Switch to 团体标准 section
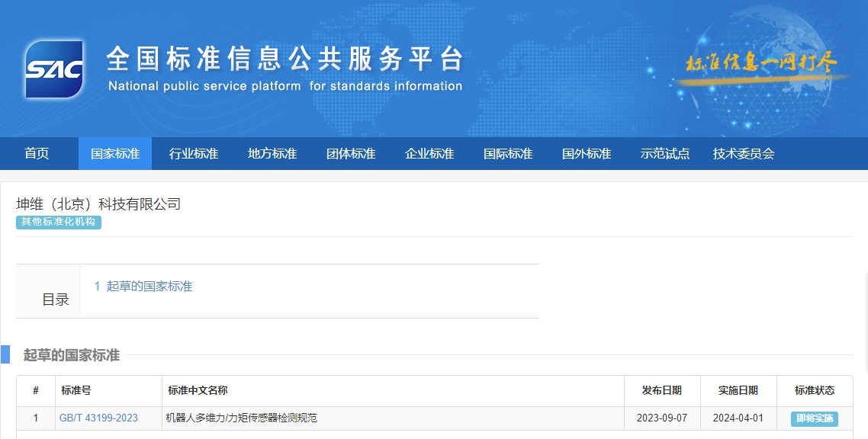 click(351, 154)
